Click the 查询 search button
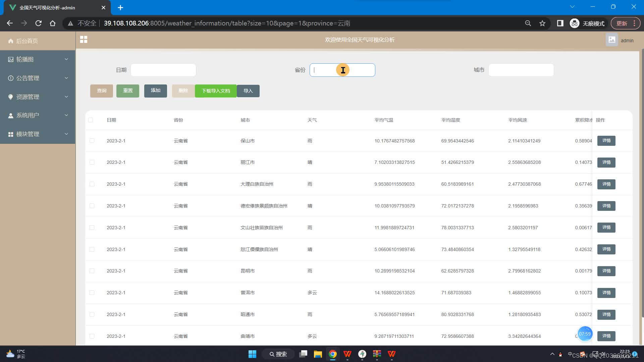 102,91
